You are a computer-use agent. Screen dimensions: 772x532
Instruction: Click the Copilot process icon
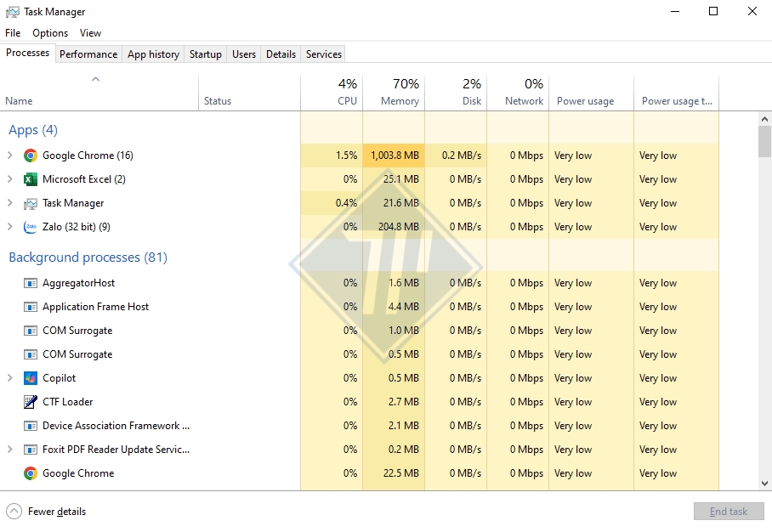(31, 378)
